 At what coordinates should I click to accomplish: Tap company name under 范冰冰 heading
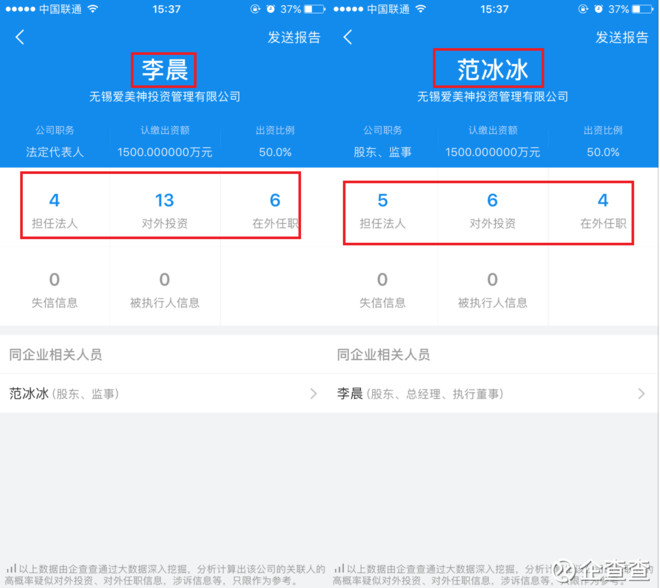tap(492, 97)
